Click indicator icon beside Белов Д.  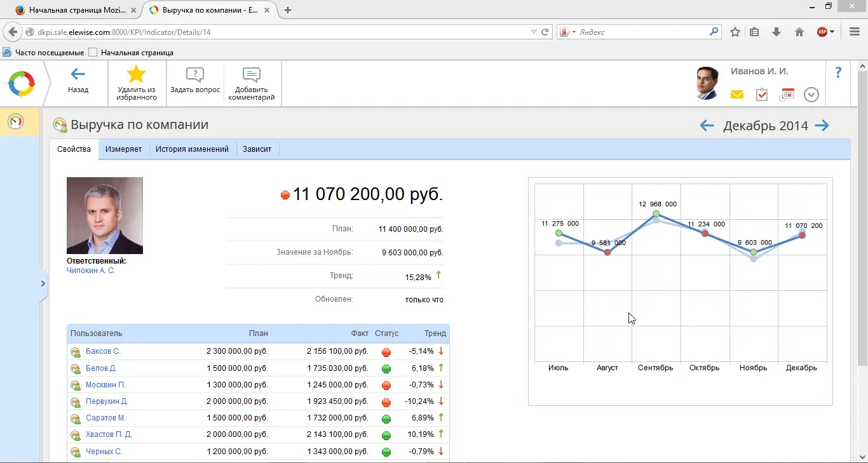[x=76, y=369]
